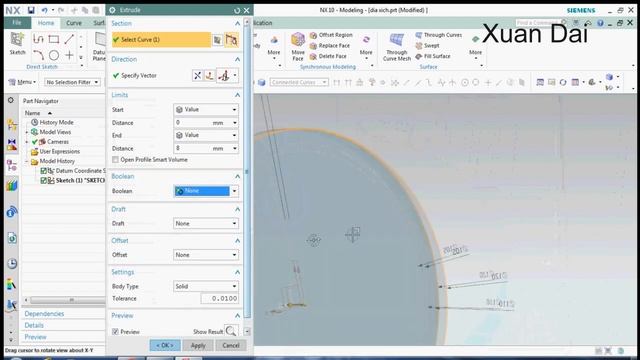This screenshot has width=640, height=360.
Task: Click the Tolerance input field
Action: [220, 299]
